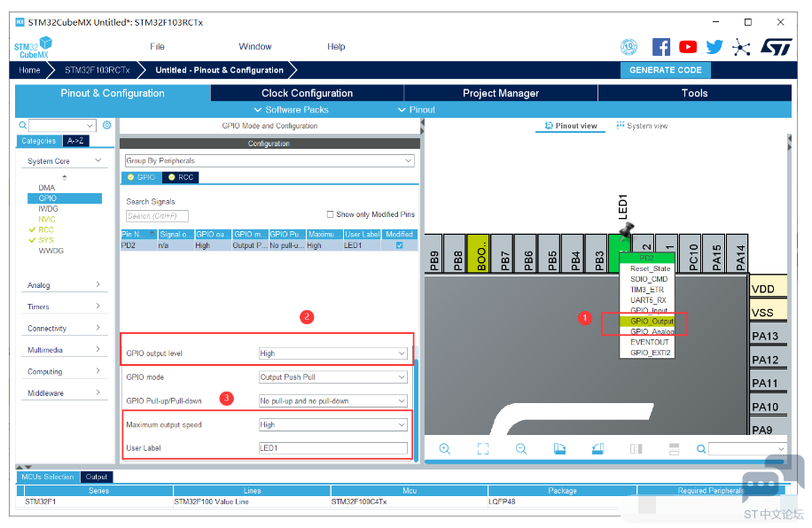Toggle vertical split layout icon
Viewport: 812px width, 528px height.
pos(636,449)
